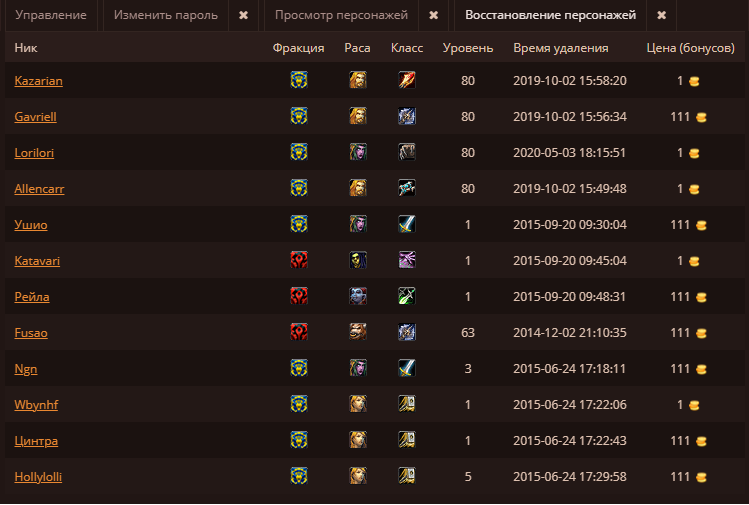Click the Время удаления column header
This screenshot has height=505, width=749.
(561, 48)
